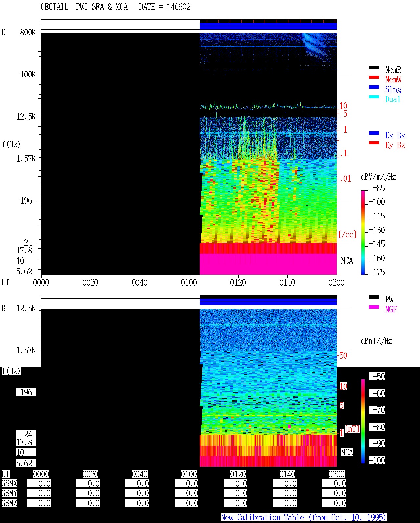Click the f(Hz) axis label on B panel
This screenshot has width=420, height=523.
(x=11, y=371)
